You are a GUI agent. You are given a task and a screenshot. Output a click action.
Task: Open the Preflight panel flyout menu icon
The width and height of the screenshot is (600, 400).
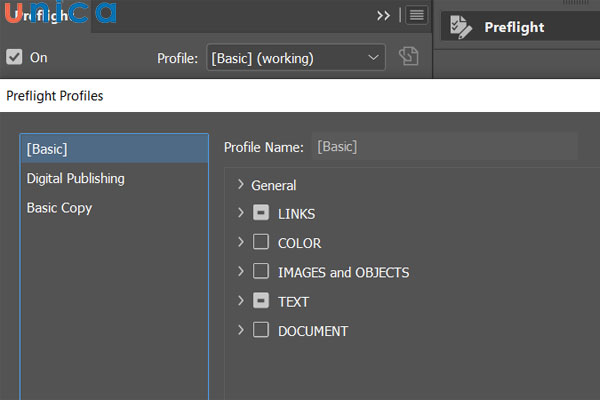click(x=416, y=15)
